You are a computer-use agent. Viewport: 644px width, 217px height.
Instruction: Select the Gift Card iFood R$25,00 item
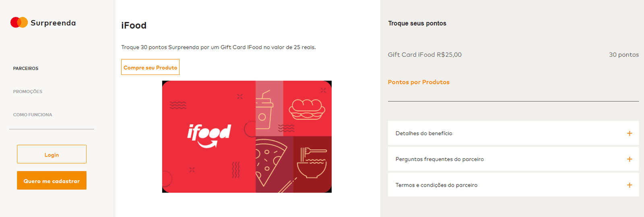pyautogui.click(x=425, y=55)
